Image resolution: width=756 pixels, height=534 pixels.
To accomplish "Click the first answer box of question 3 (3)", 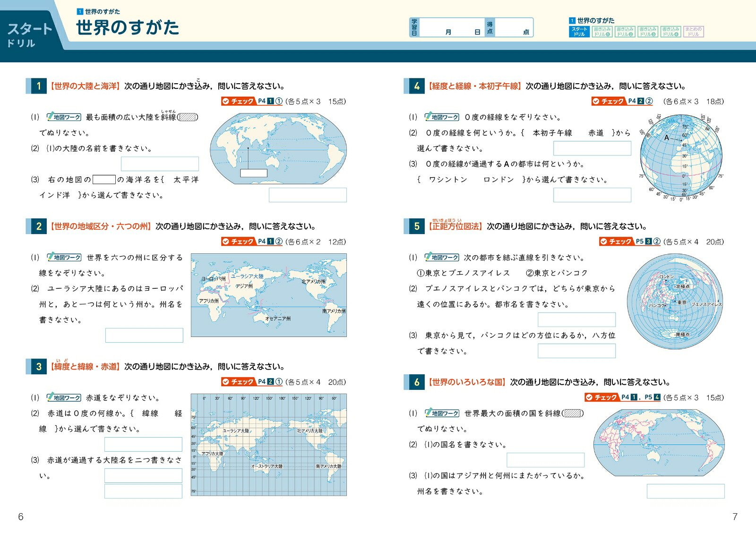I will pyautogui.click(x=143, y=475).
